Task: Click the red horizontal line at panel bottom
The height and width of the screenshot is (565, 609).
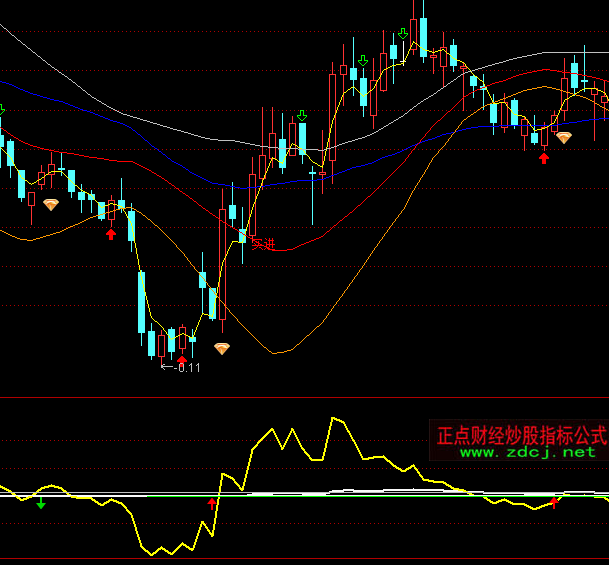Action: coord(300,558)
